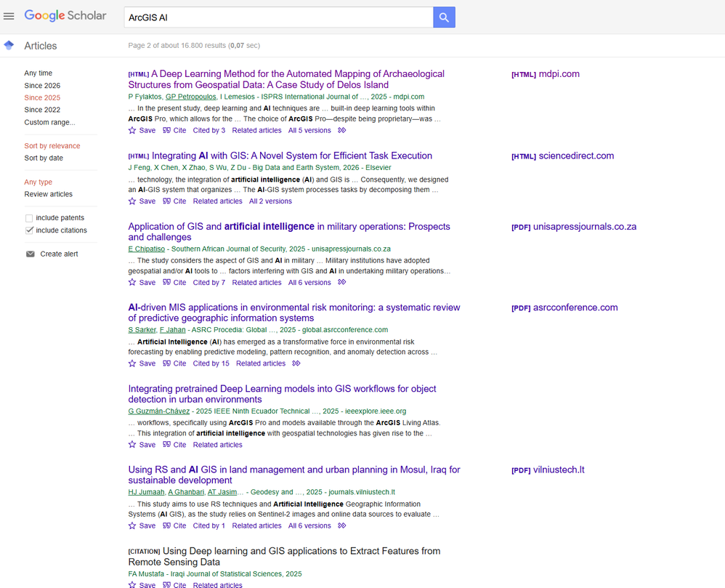Expand more options arrows for military operations article
The height and width of the screenshot is (588, 725).
click(x=341, y=283)
